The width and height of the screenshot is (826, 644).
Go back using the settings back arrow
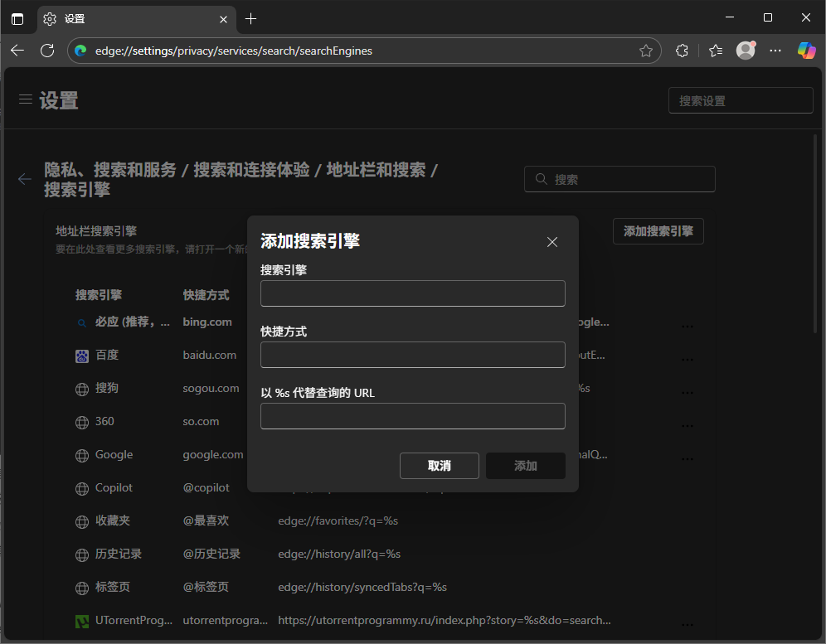(24, 179)
